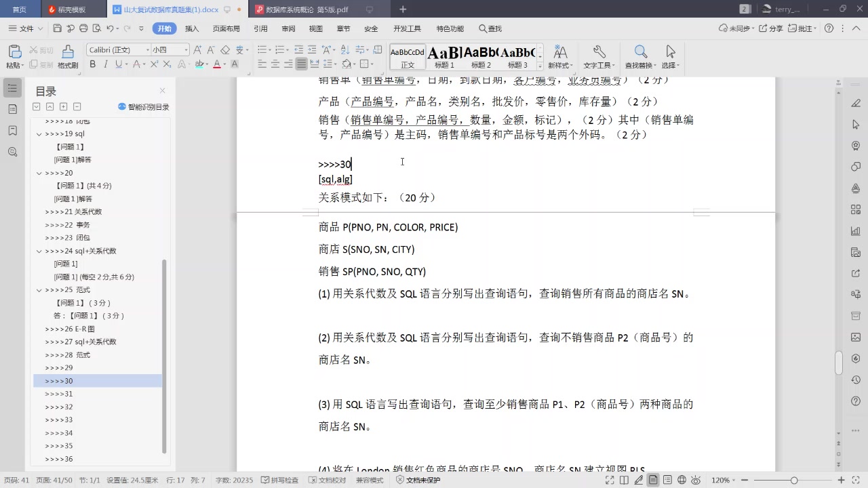868x488 pixels.
Task: Click the Share (分享) icon
Action: click(x=771, y=28)
